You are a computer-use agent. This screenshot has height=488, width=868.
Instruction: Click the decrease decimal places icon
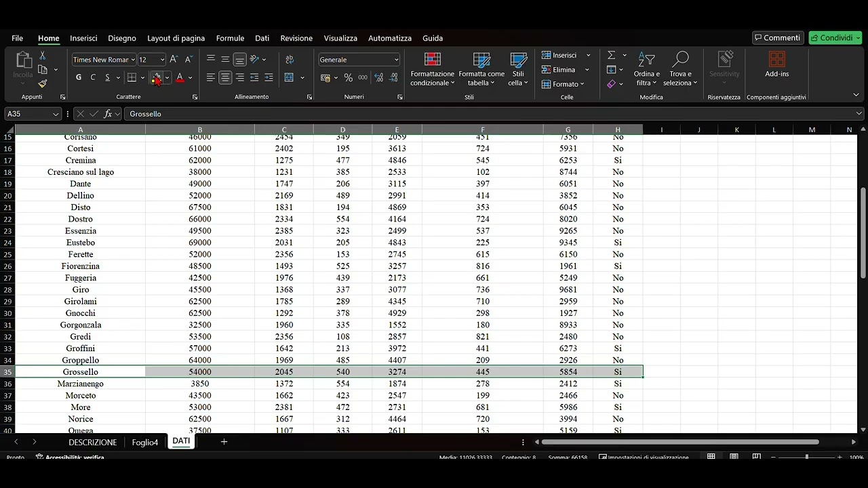[392, 78]
